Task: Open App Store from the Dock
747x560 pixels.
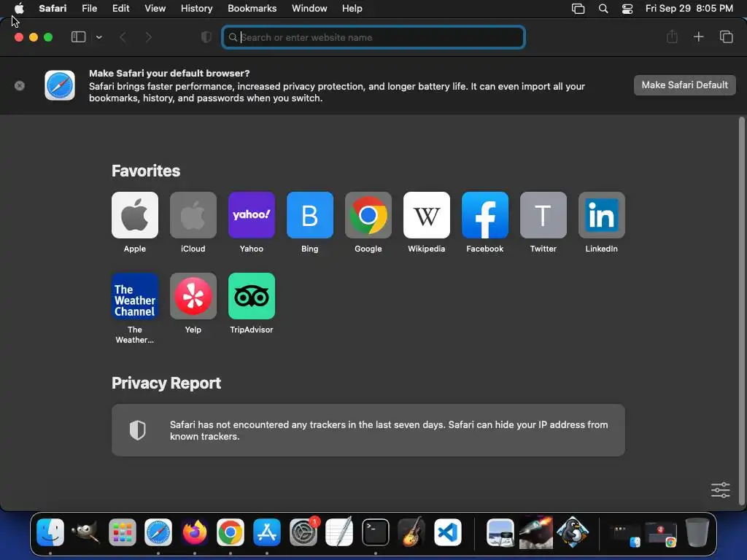Action: click(267, 532)
